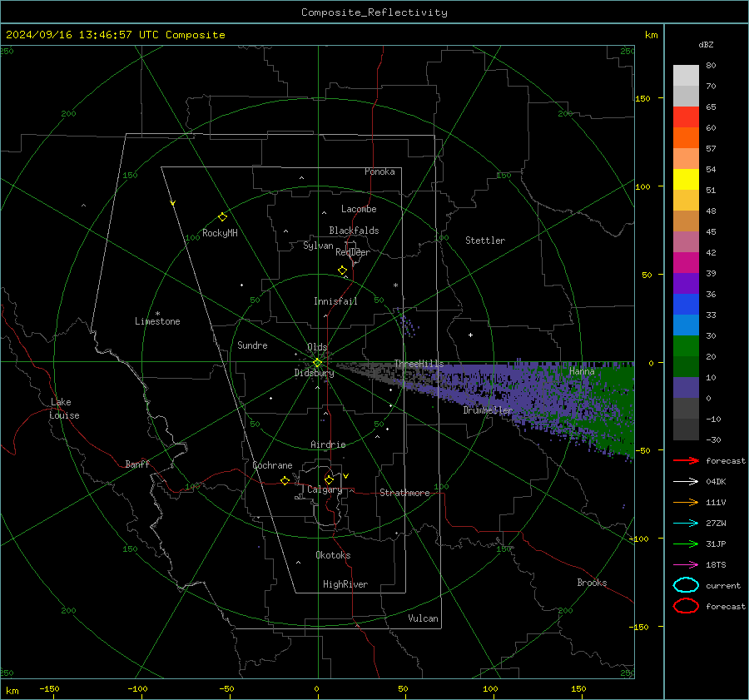Click the Composite_Reflectivity title
Image resolution: width=749 pixels, height=700 pixels.
click(x=374, y=12)
